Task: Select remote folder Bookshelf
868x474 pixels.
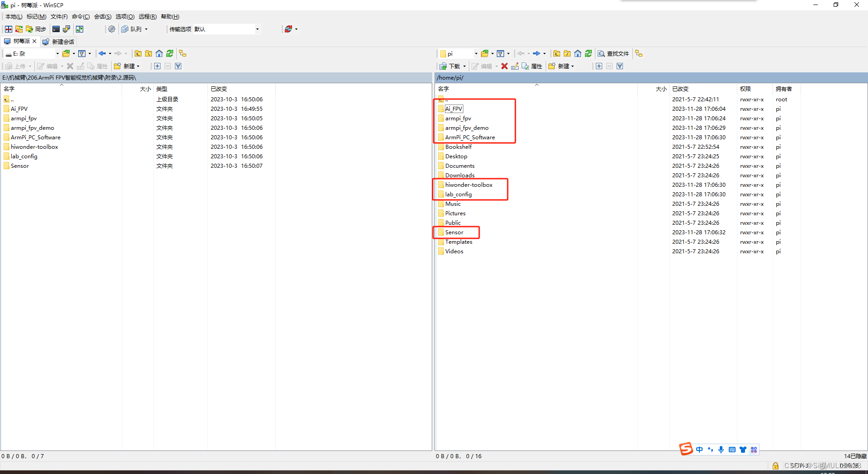Action: pyautogui.click(x=458, y=147)
